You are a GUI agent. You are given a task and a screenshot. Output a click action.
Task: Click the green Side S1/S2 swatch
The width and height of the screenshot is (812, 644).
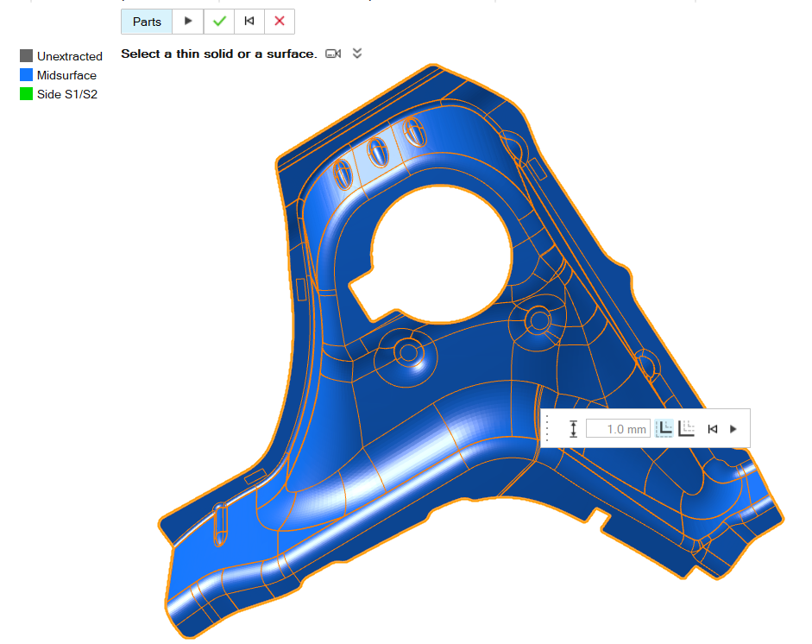pos(26,94)
